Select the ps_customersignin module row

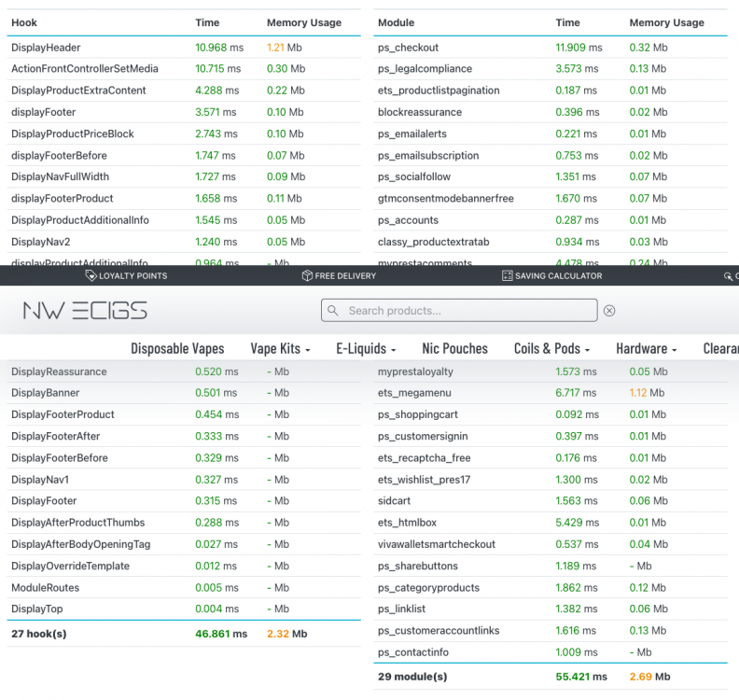tap(551, 437)
